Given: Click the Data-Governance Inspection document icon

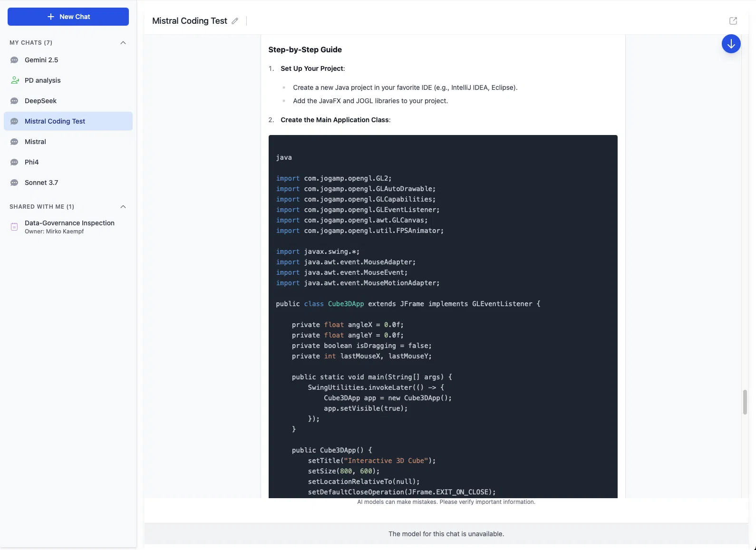Looking at the screenshot, I should click(x=14, y=227).
